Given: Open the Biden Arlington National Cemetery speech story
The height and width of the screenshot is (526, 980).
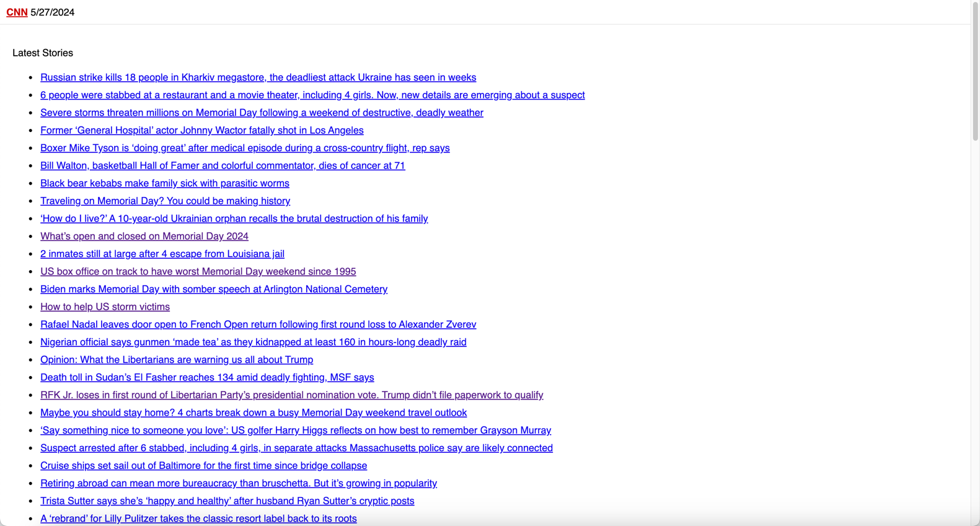Looking at the screenshot, I should [x=214, y=289].
